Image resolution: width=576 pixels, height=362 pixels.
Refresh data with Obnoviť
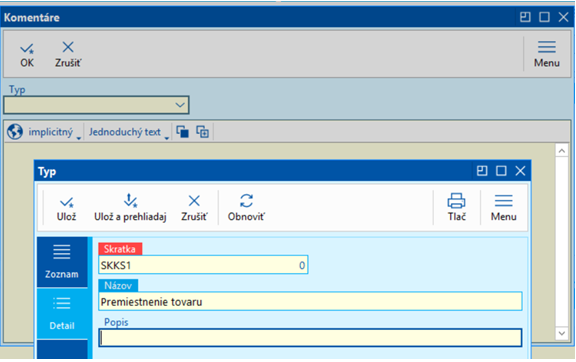coord(246,208)
